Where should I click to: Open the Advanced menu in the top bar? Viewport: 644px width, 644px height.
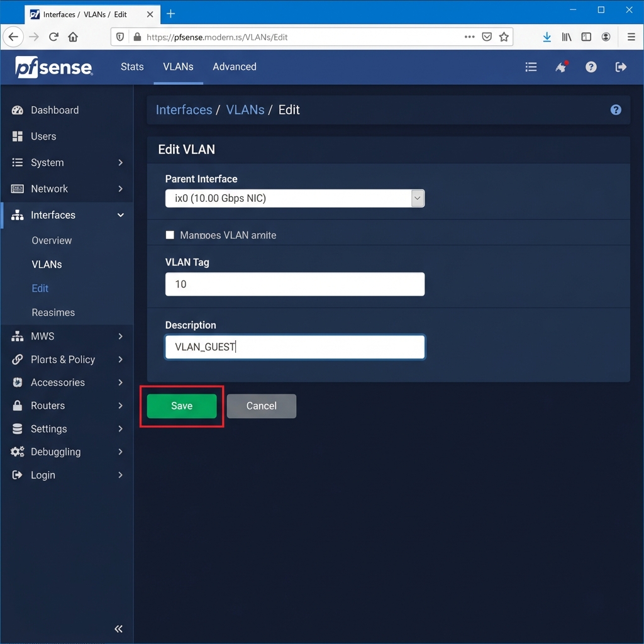[x=235, y=67]
